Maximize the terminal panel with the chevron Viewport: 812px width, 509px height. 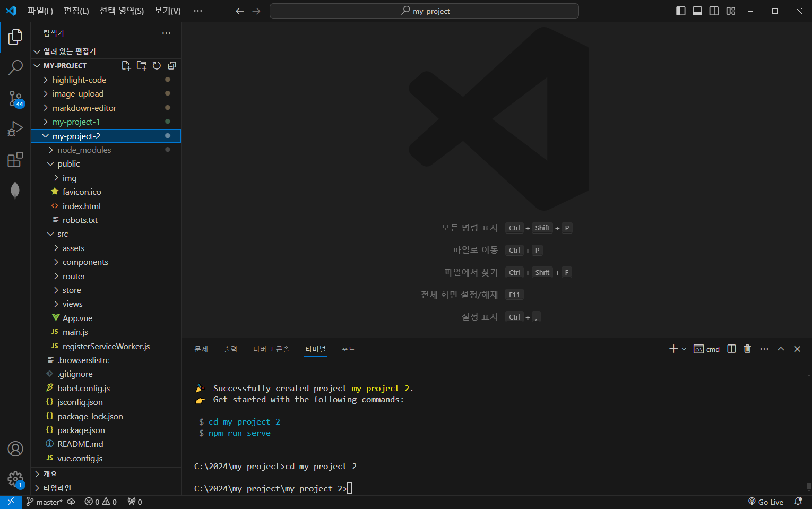tap(781, 349)
